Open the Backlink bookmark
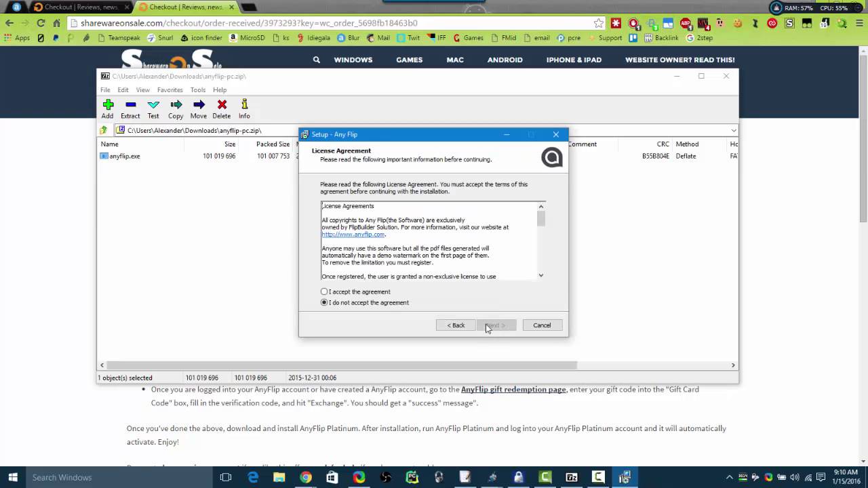Screen dimensions: 868x488 point(661,38)
